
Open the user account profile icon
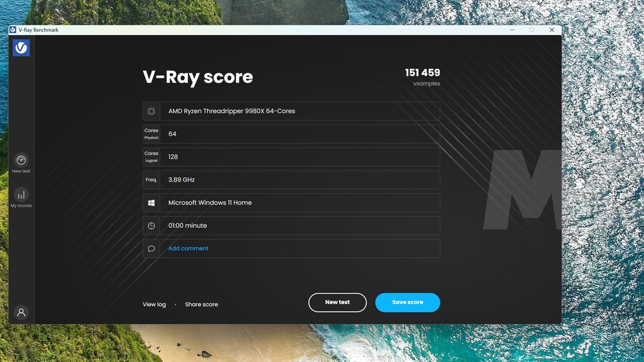[x=21, y=312]
